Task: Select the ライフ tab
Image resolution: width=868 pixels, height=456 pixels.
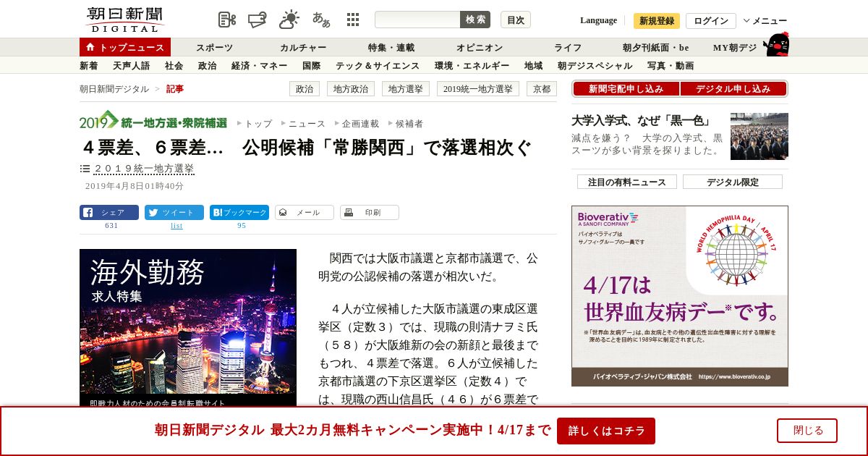Action: 568,48
